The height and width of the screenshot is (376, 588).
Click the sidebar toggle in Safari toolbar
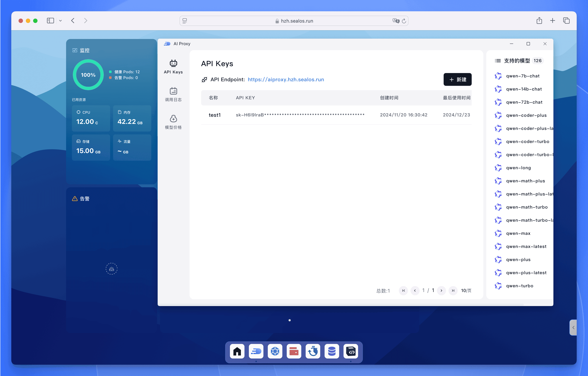pos(50,21)
